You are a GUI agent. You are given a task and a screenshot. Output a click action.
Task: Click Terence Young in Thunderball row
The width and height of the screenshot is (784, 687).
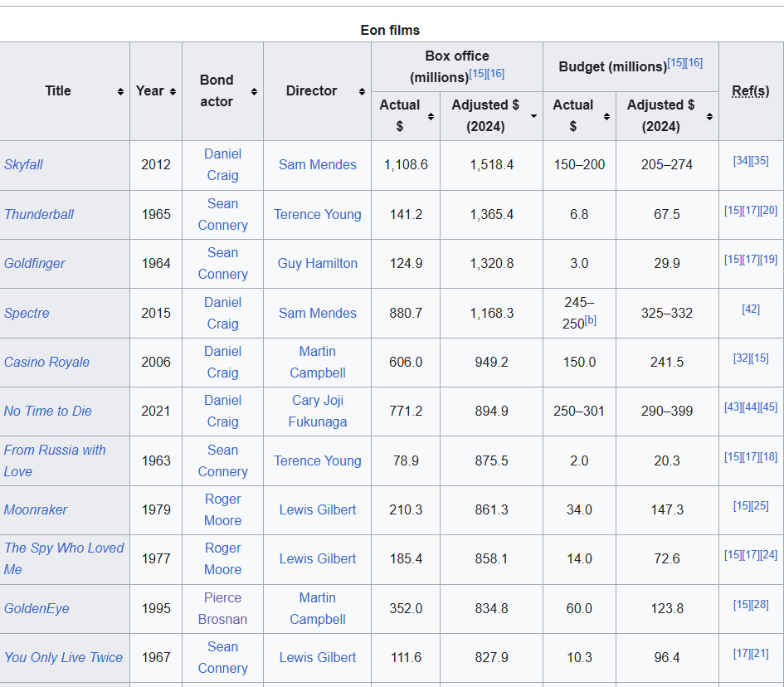click(x=318, y=215)
